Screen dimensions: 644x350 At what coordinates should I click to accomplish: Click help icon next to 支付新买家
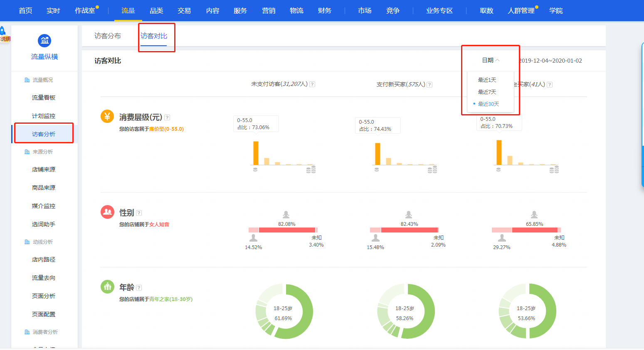pos(429,85)
